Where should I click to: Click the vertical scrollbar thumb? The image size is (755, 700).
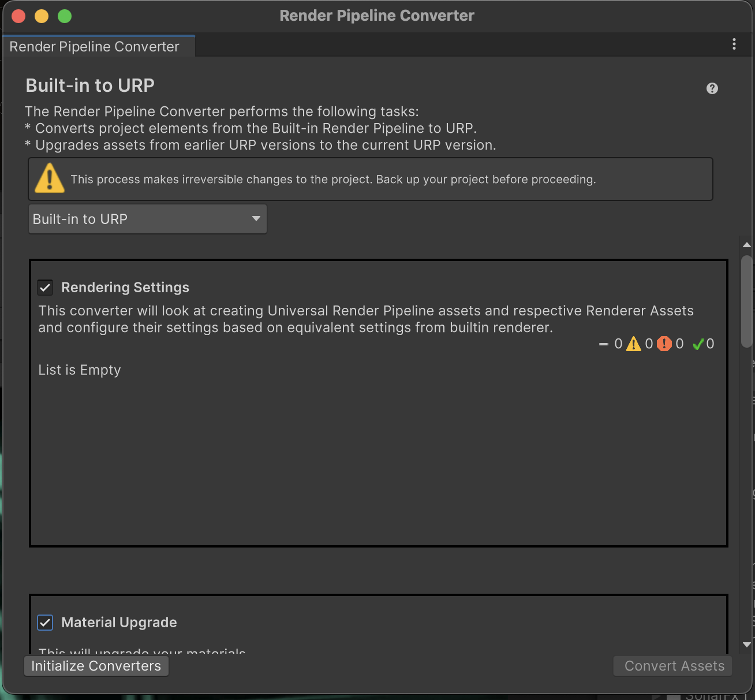[746, 301]
